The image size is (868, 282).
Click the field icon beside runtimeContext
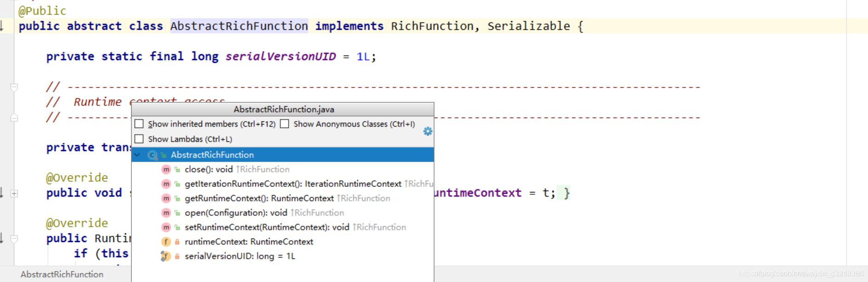point(166,242)
